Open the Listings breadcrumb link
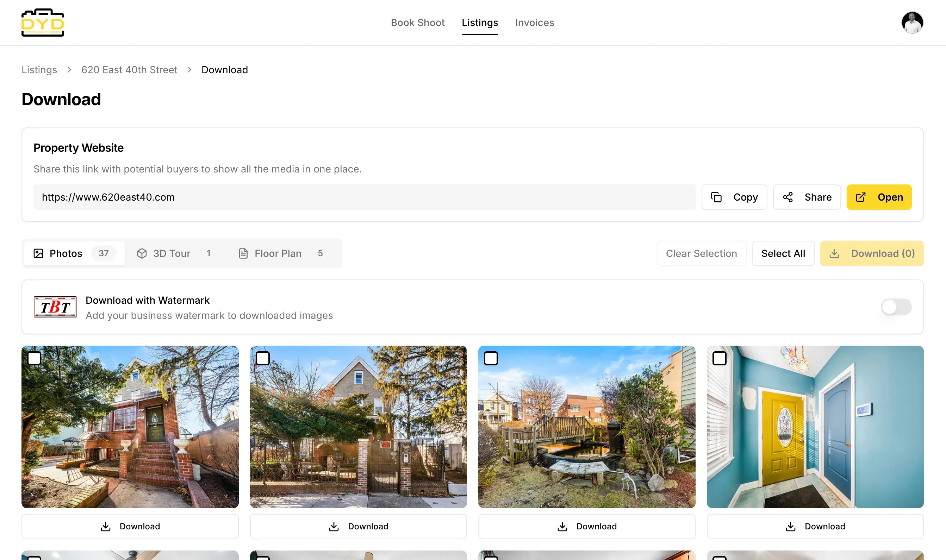Viewport: 946px width, 560px height. [39, 69]
